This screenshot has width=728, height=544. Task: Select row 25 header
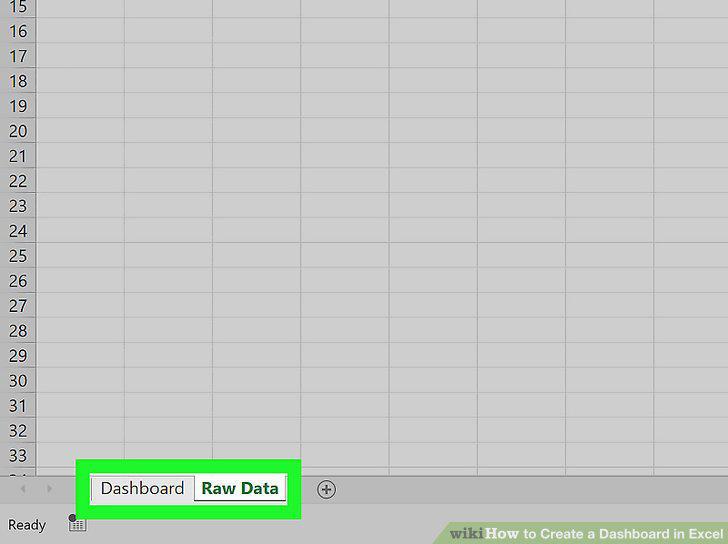pyautogui.click(x=18, y=256)
